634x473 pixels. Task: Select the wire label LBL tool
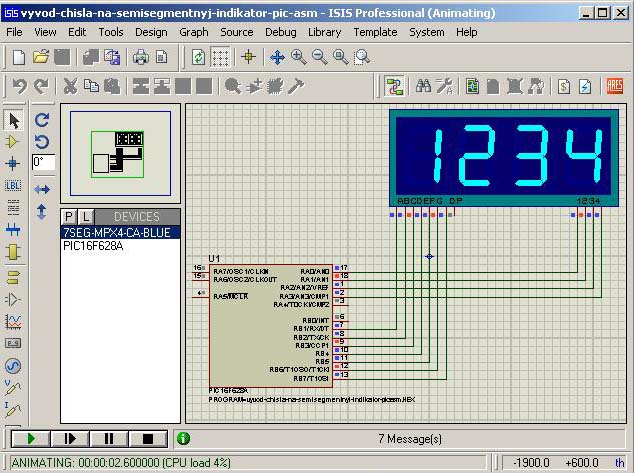pos(14,185)
